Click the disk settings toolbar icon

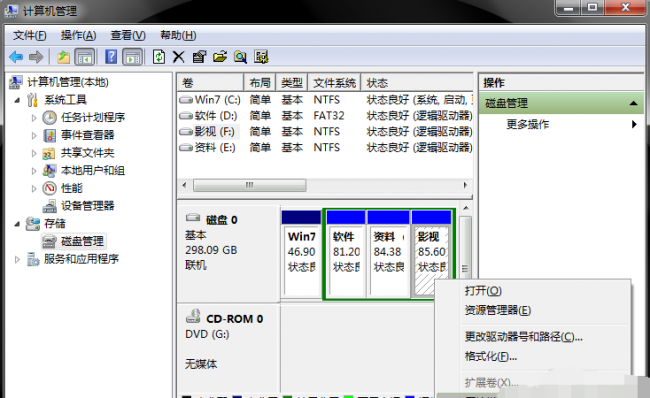(261, 57)
